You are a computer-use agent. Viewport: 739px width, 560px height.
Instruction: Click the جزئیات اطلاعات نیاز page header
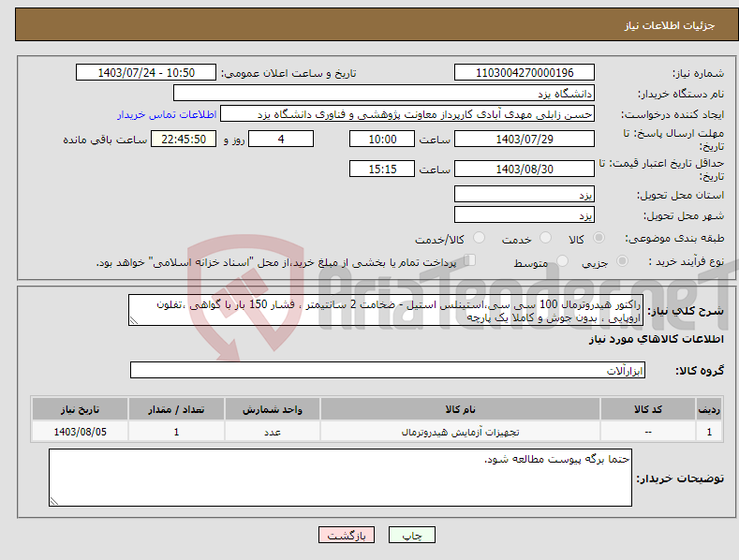[670, 25]
